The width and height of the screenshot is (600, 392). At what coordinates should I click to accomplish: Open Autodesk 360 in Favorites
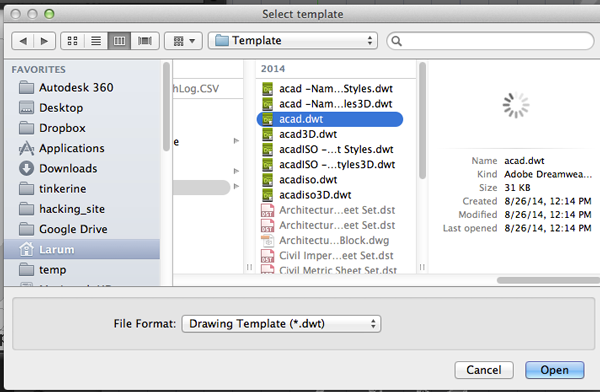[76, 88]
